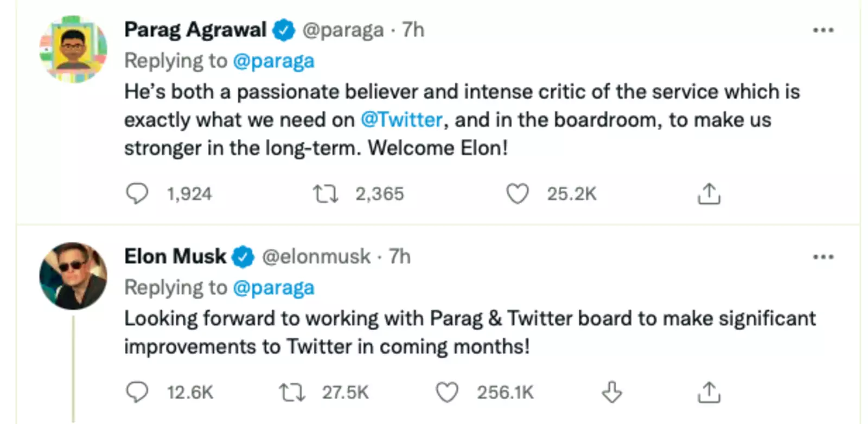Like Parag Agrawal's welcome tweet
Screen dimensions: 868x424
click(x=517, y=194)
